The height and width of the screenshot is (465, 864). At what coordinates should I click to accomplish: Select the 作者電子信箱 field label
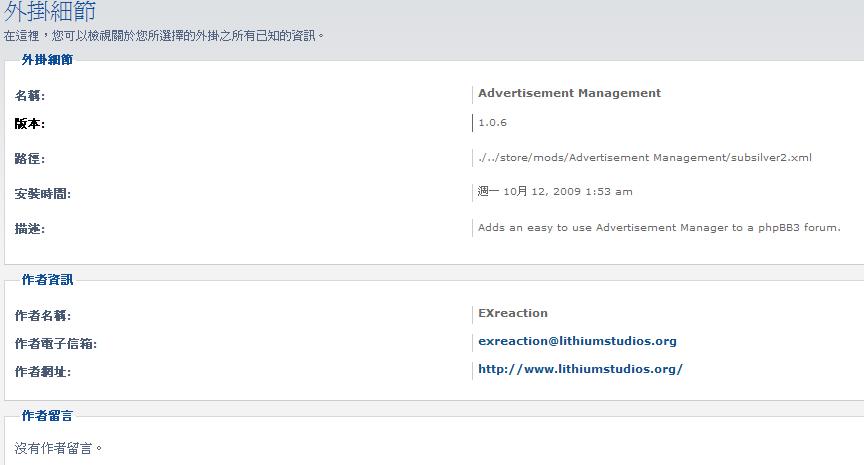pos(56,344)
